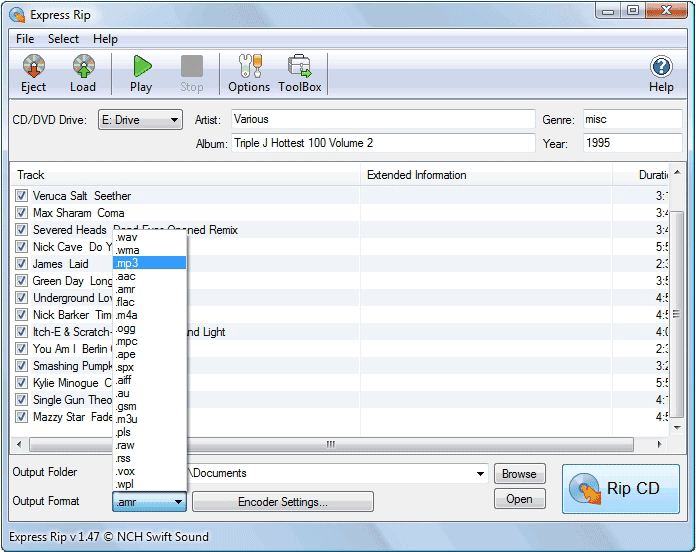696x552 pixels.
Task: Select .ogg output format
Action: (x=150, y=328)
